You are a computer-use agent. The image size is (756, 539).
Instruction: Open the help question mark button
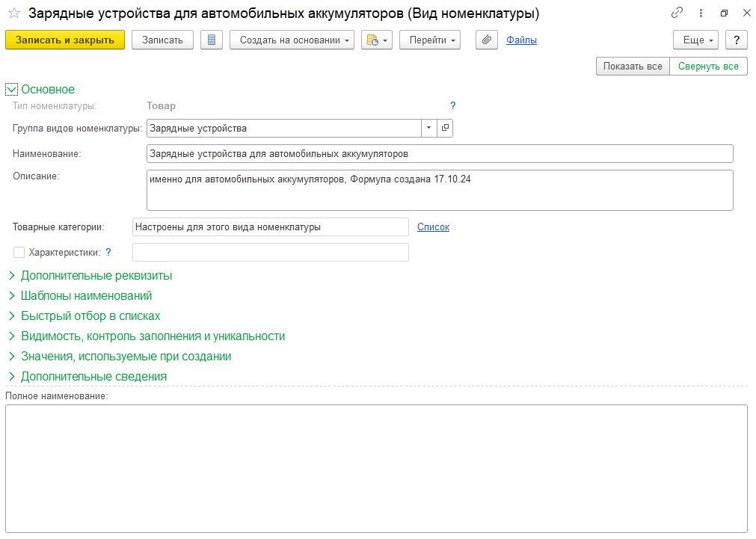737,40
